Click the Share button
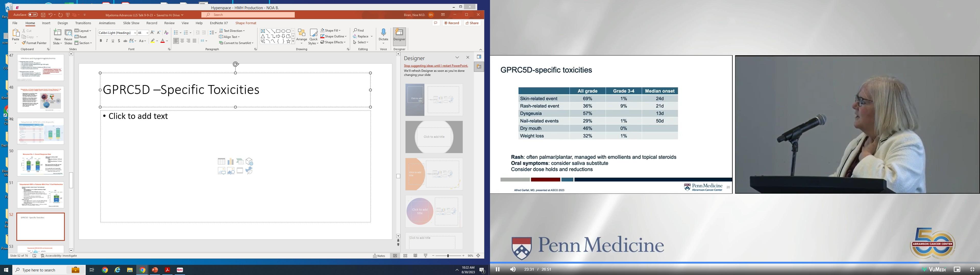This screenshot has width=980, height=275. pos(472,23)
